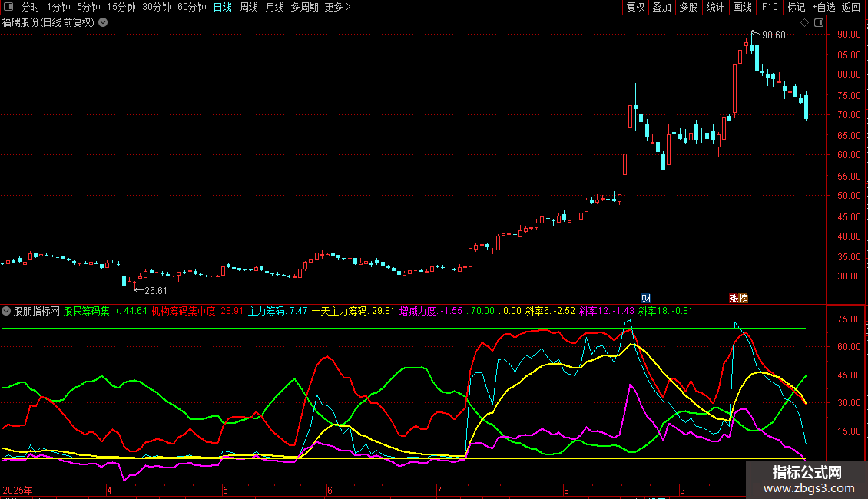Toggle the 多股 multi-stock view
Screen dimensions: 868x499
(x=688, y=8)
